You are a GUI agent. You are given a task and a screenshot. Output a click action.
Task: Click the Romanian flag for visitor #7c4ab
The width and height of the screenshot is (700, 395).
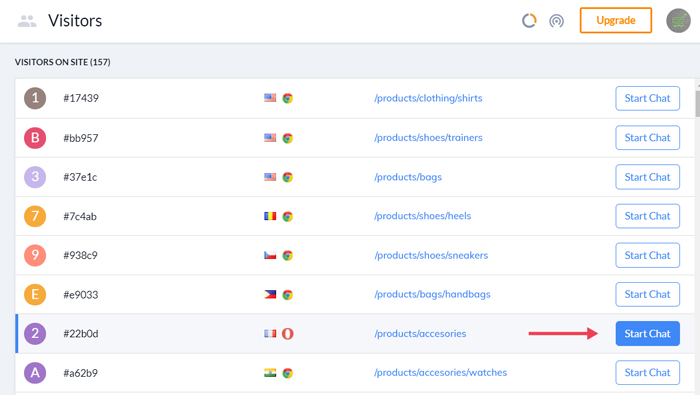point(270,216)
